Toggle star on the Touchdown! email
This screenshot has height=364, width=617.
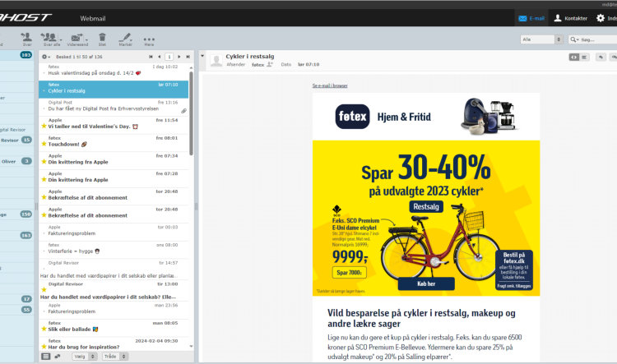point(44,144)
